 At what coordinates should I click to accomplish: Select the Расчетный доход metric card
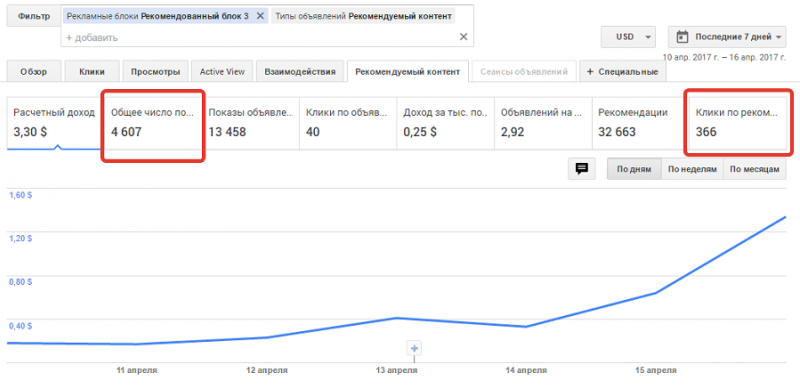click(56, 123)
